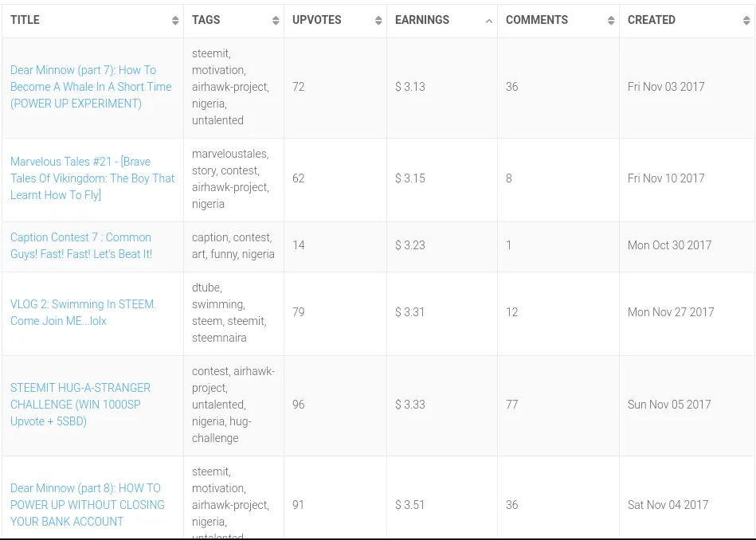Screen dimensions: 756x540
Task: Click tags cell containing hug-challenge
Action: pyautogui.click(x=233, y=405)
